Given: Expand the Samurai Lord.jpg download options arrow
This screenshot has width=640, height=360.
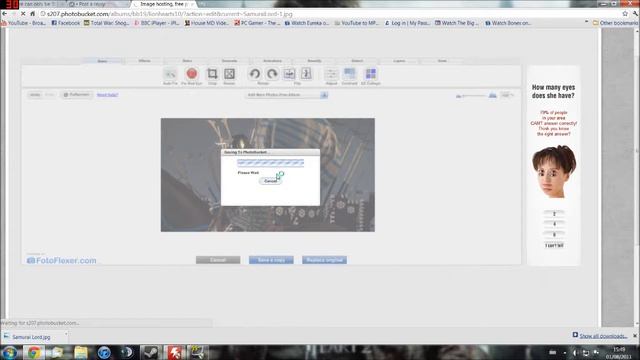Looking at the screenshot, I should [66, 335].
